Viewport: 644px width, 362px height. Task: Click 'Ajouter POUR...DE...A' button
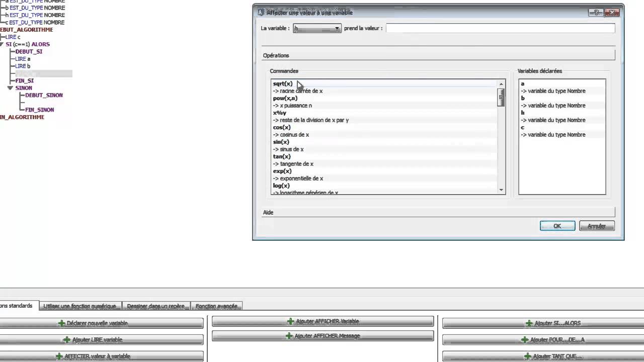pyautogui.click(x=543, y=340)
